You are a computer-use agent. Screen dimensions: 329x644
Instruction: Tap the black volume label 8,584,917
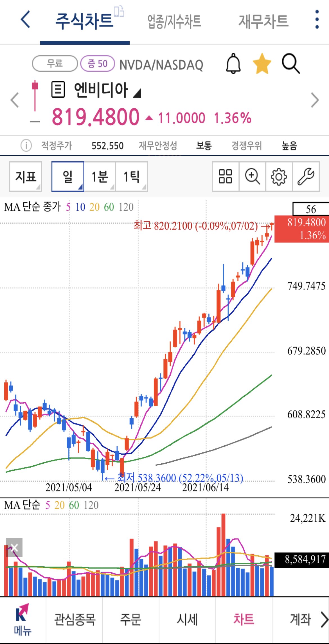click(x=302, y=560)
